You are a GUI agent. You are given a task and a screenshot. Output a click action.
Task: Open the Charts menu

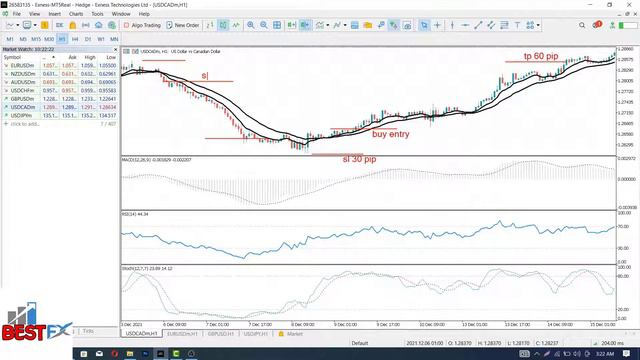(76, 14)
